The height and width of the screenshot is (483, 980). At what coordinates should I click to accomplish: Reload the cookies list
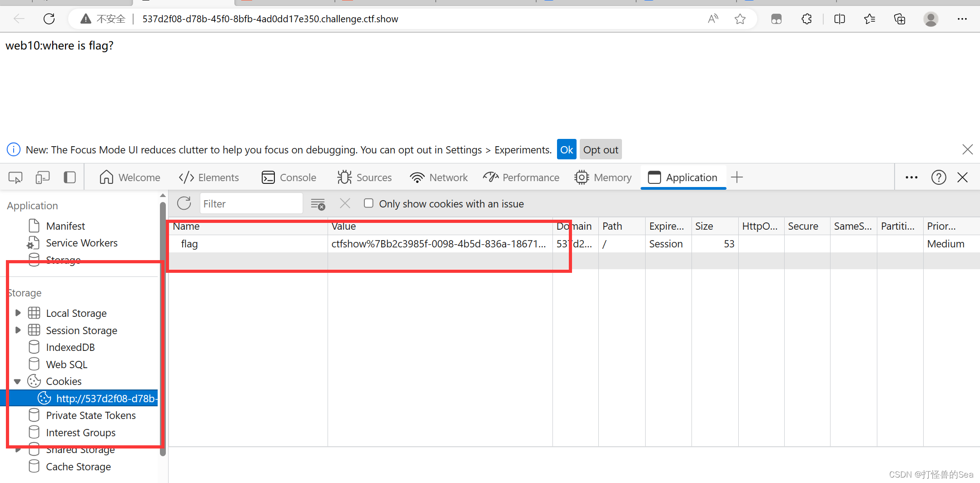point(184,203)
